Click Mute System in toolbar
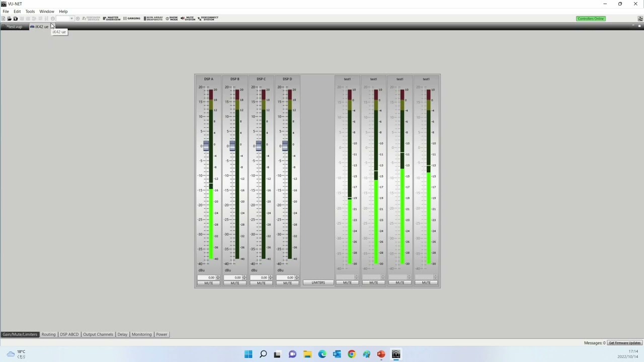This screenshot has width=644, height=362. click(188, 19)
